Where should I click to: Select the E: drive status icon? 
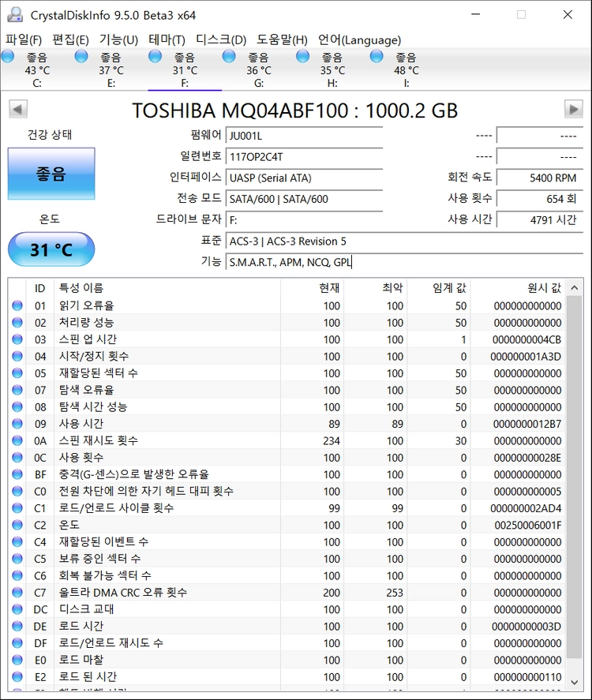pos(81,56)
